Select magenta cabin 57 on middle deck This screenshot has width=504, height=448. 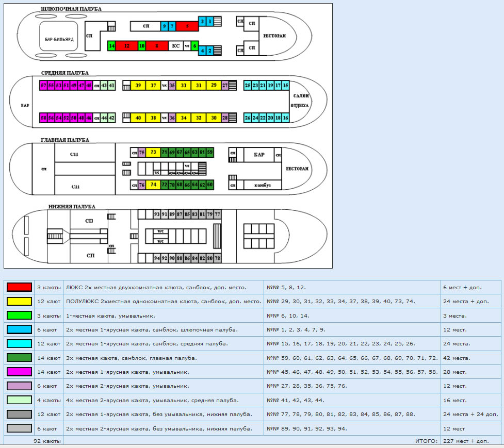pyautogui.click(x=43, y=86)
